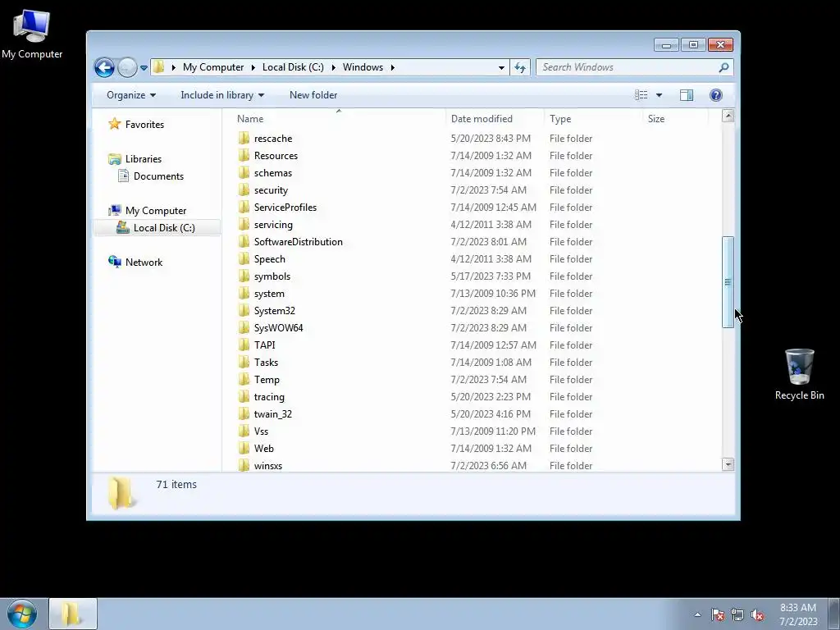
Task: Click the folder icon in address bar
Action: point(158,67)
